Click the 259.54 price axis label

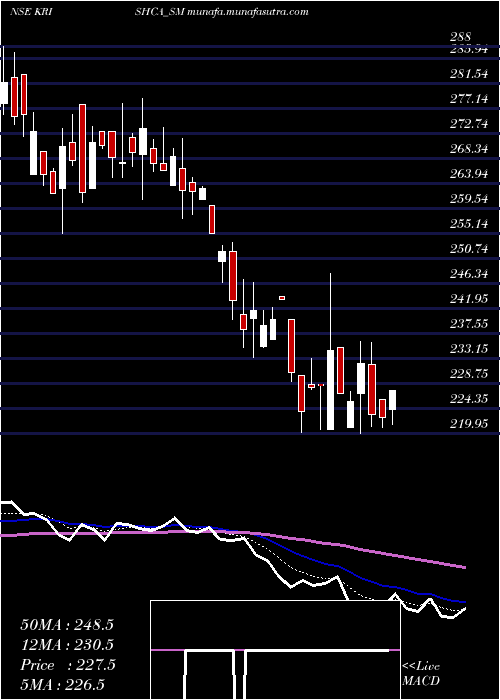click(469, 199)
